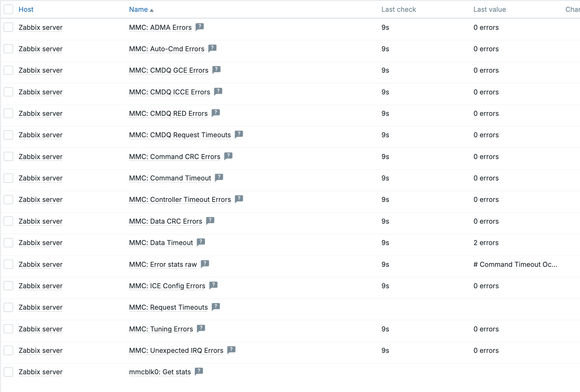Show description for MMC: Command Timeout
The width and height of the screenshot is (580, 392).
tap(219, 177)
